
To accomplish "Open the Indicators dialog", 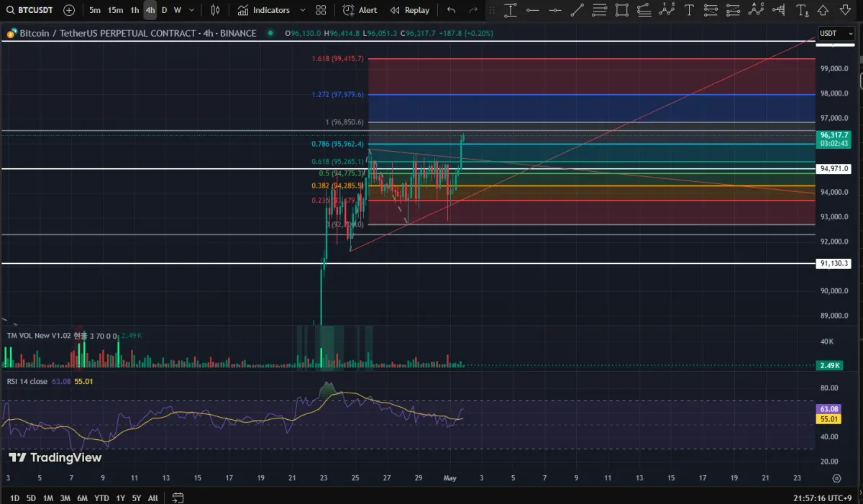I will point(264,10).
